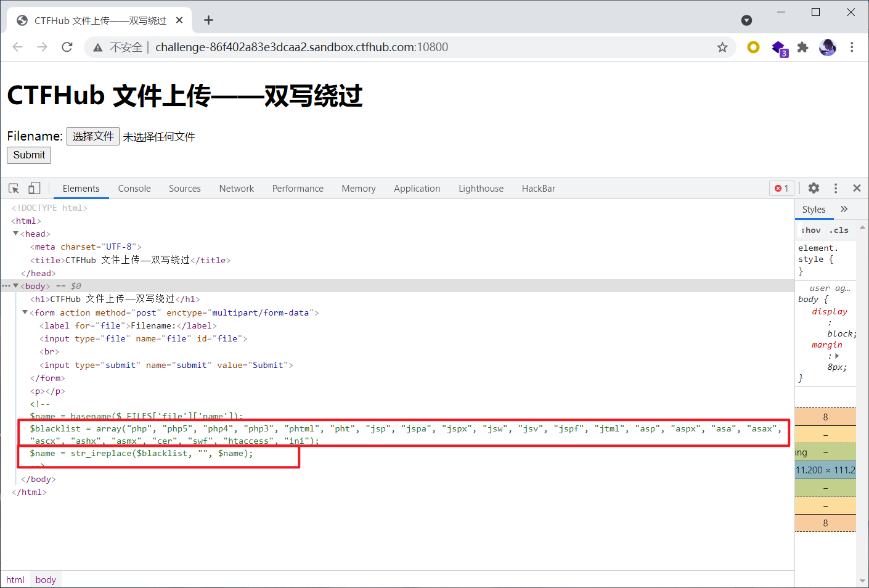This screenshot has height=588, width=869.
Task: Switch to the Elements tab
Action: point(81,189)
